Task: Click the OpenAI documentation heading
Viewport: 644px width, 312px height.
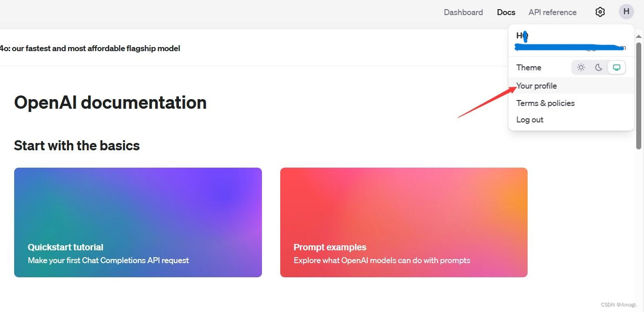Action: (110, 102)
